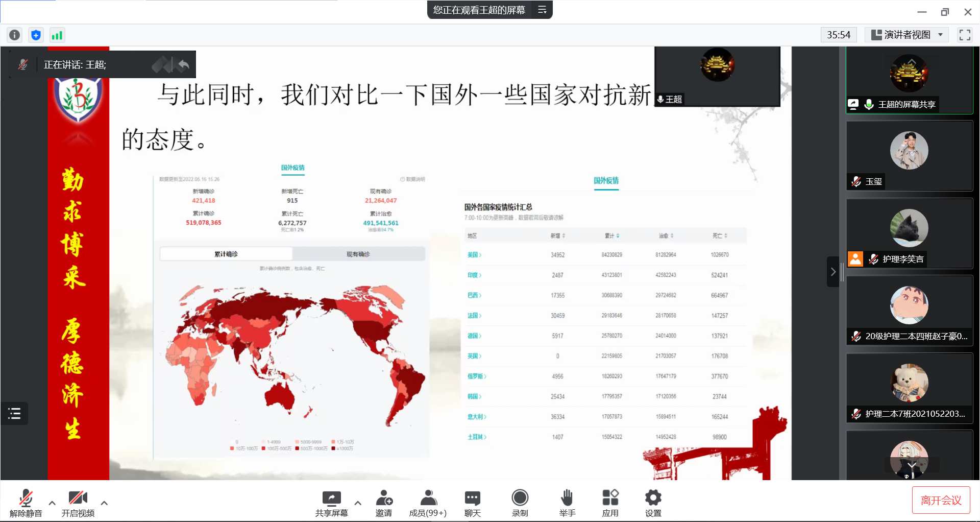Image resolution: width=980 pixels, height=522 pixels.
Task: Expand video options arrow beside 开启视频
Action: tap(104, 503)
